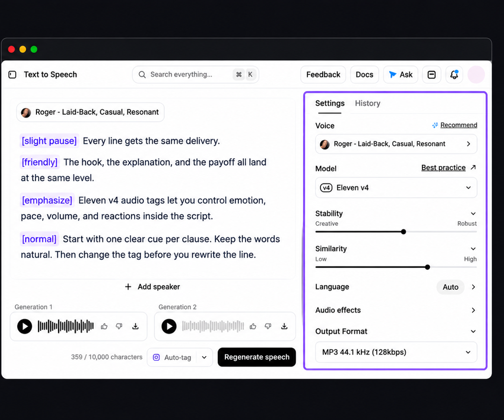Click Add speaker

152,287
